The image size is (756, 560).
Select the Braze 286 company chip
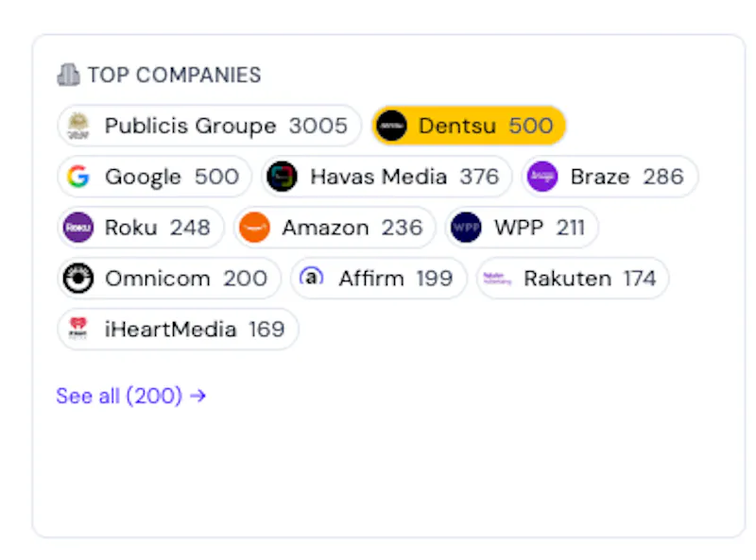pos(610,177)
